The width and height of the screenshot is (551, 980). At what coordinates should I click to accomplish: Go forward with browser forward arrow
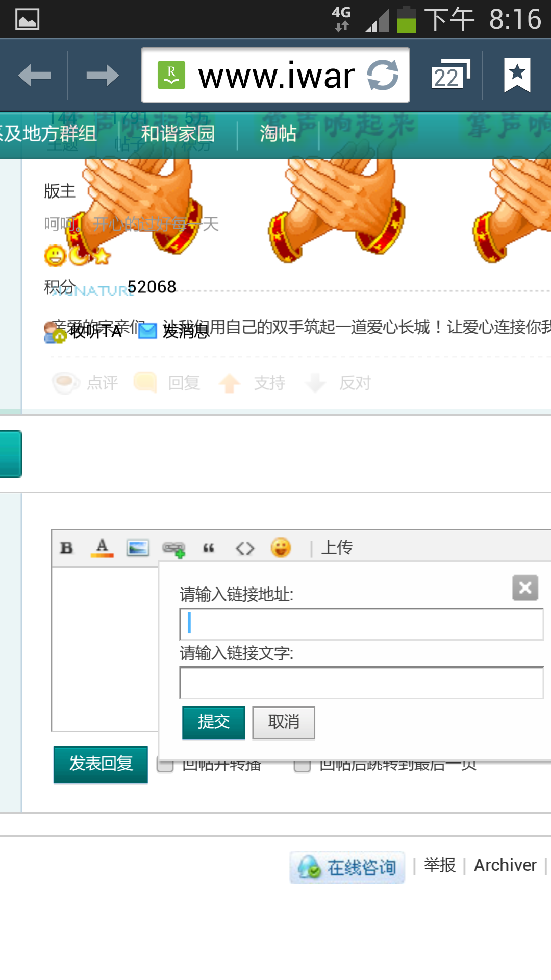pyautogui.click(x=103, y=76)
